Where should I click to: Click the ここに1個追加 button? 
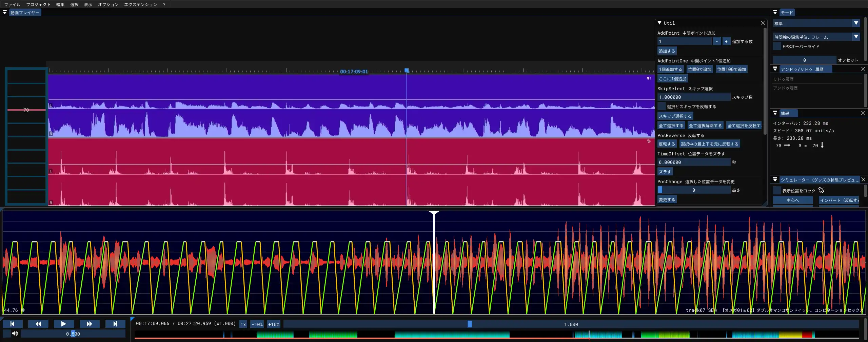tap(672, 79)
